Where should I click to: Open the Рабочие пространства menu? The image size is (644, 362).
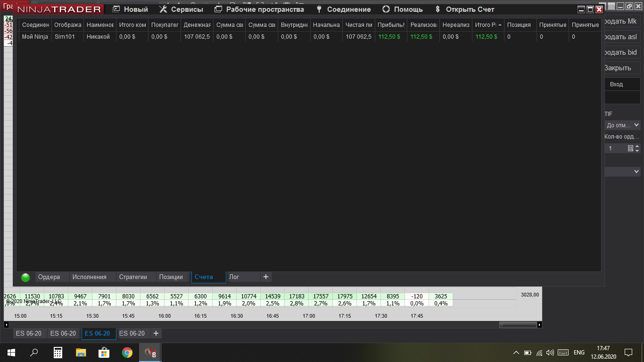pos(259,9)
